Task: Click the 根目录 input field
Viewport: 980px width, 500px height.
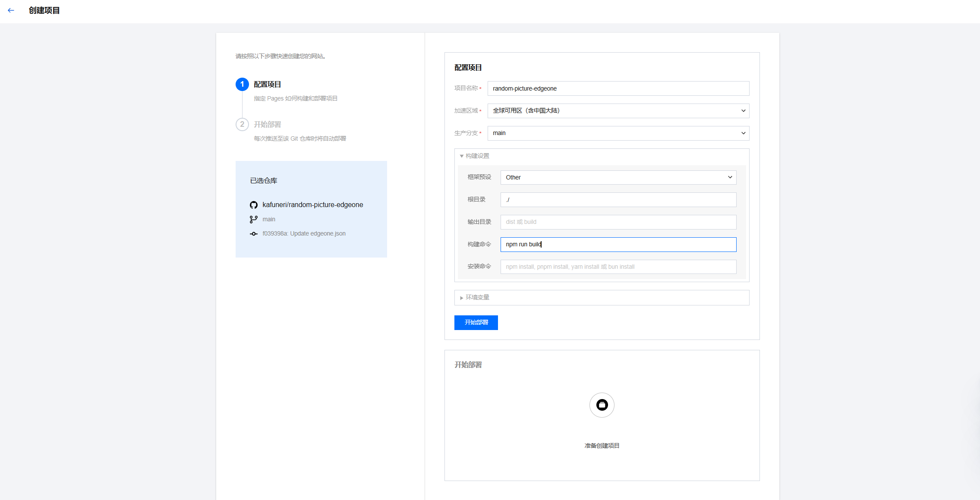Action: click(618, 200)
